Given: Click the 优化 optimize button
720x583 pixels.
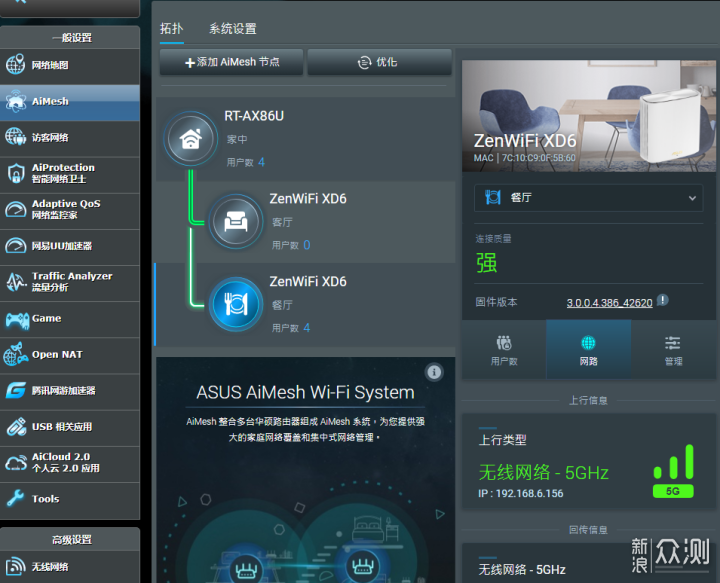Looking at the screenshot, I should (x=379, y=62).
